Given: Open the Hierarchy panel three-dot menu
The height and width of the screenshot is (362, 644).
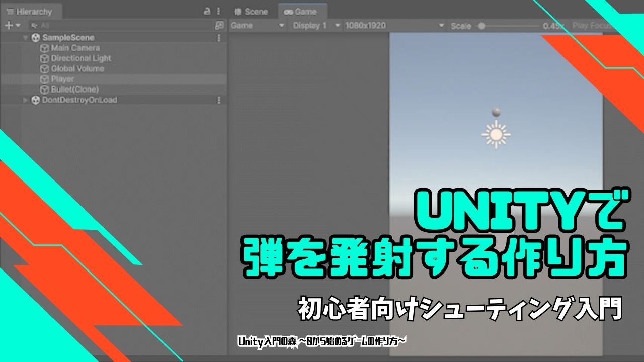Looking at the screenshot, I should coord(218,11).
